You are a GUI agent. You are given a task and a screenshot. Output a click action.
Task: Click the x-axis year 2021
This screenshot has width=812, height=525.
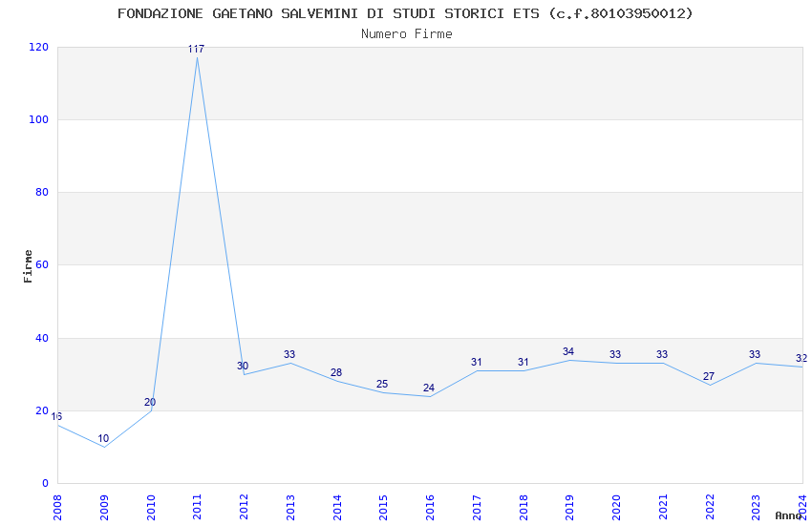point(663,507)
